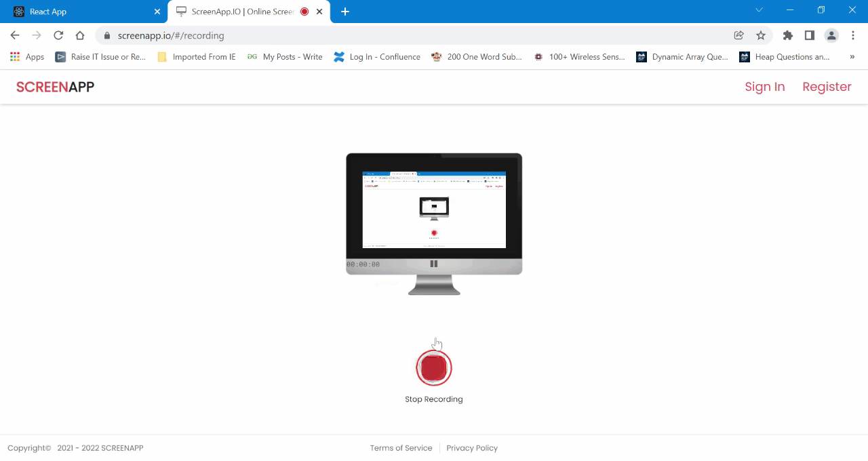868x461 pixels.
Task: Go to the browser home page
Action: [80, 35]
